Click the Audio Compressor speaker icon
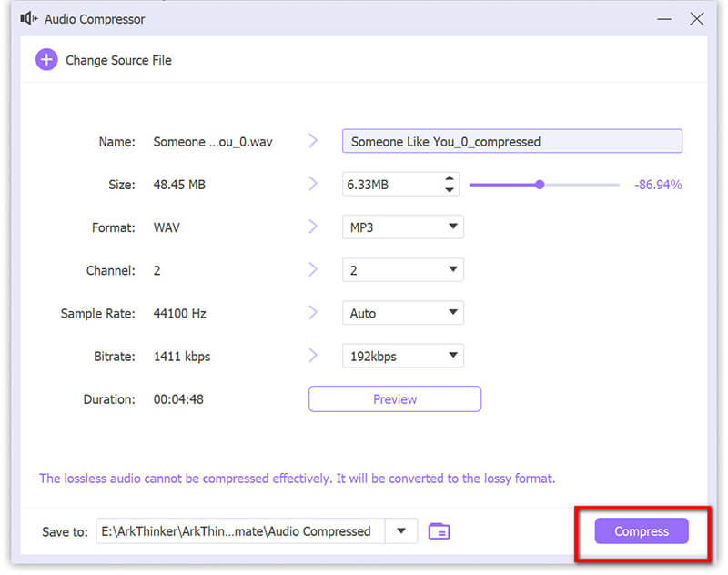Image resolution: width=728 pixels, height=575 pixels. [x=28, y=18]
